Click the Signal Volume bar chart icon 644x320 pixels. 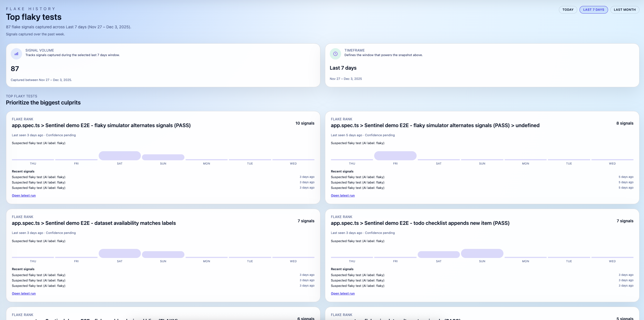(16, 54)
